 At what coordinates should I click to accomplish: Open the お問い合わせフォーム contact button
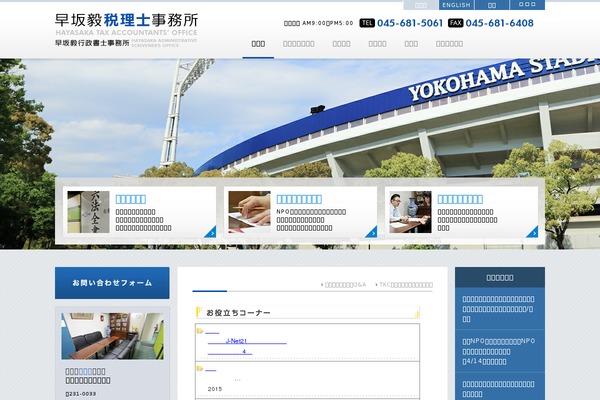pyautogui.click(x=112, y=283)
